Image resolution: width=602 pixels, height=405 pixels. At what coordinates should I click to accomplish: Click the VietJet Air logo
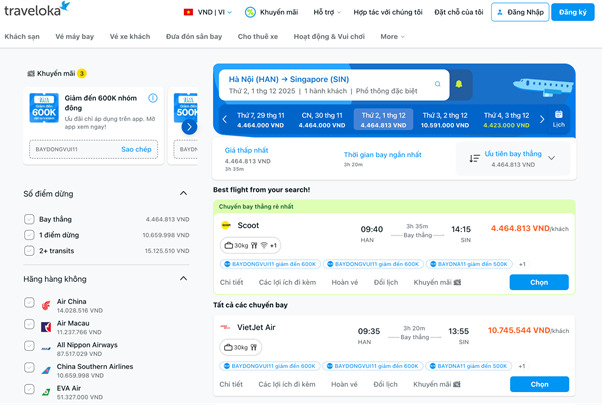[x=225, y=327]
